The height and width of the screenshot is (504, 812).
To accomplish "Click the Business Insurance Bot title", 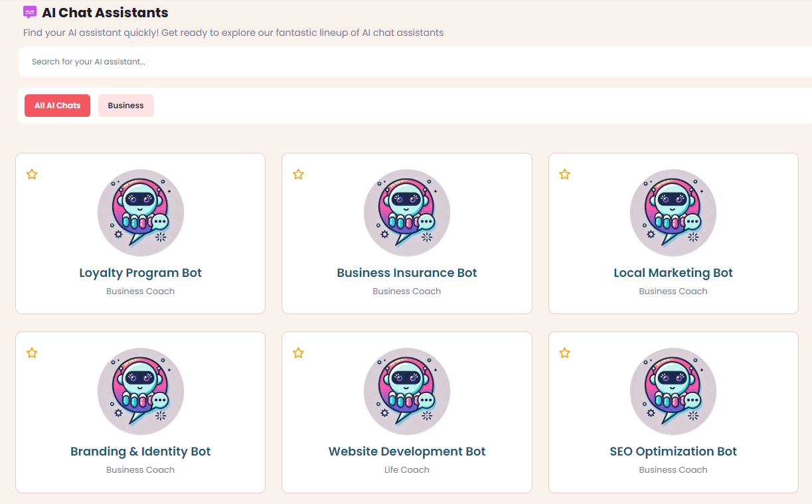I will point(406,273).
